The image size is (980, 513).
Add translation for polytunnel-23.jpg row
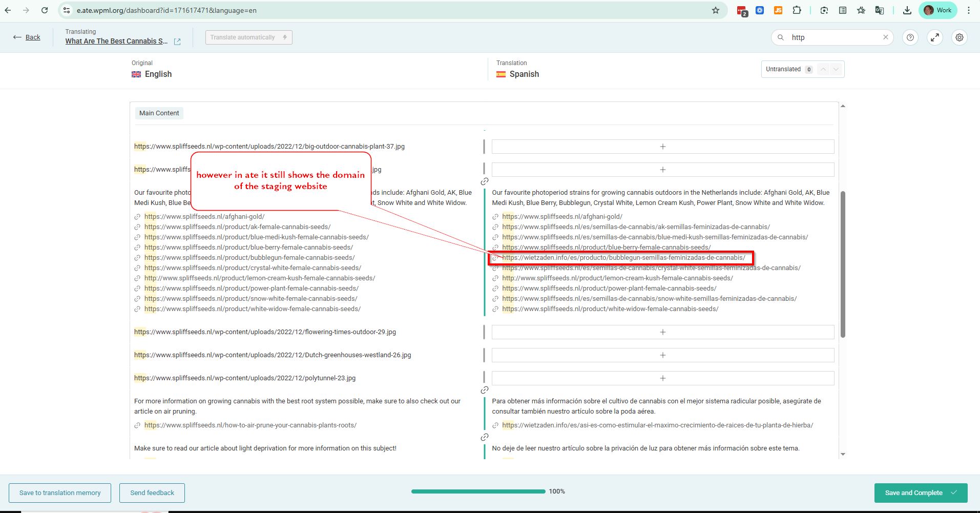663,378
